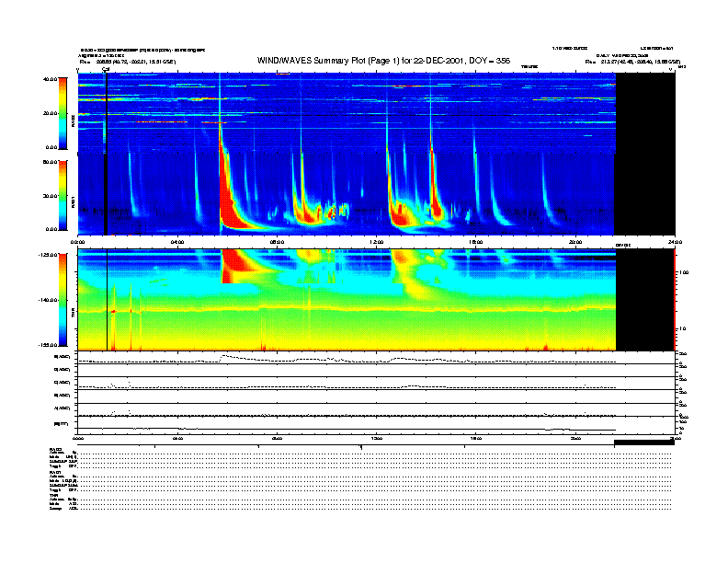Select the 12:00 tick label below RAD1 panel

(x=376, y=242)
